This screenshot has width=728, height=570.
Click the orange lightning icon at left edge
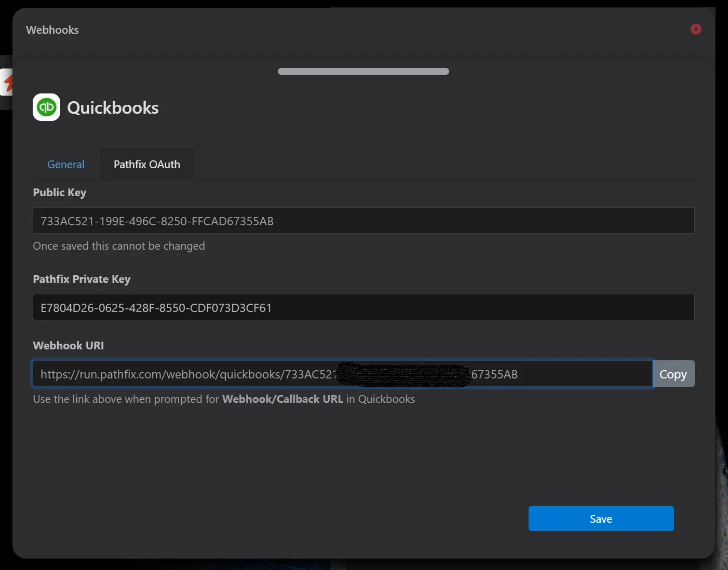click(7, 82)
